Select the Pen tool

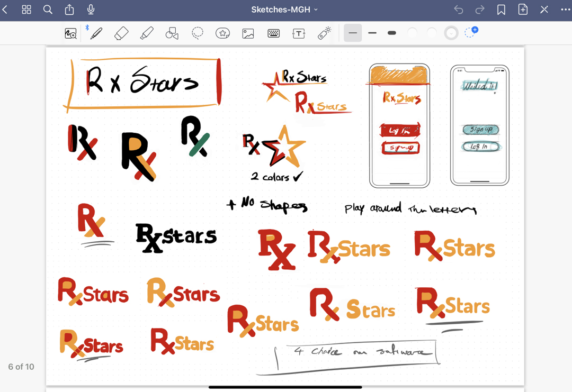pos(96,33)
